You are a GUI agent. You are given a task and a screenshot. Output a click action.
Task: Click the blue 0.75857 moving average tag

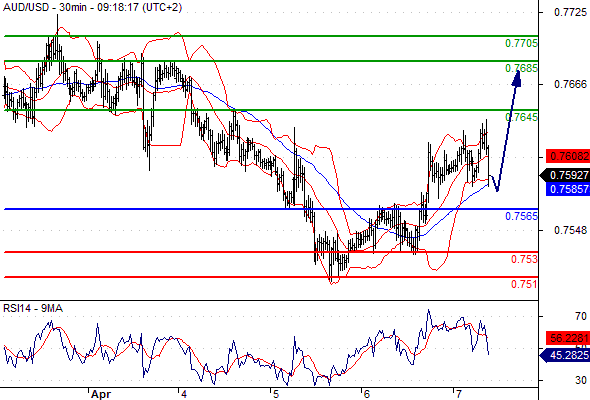568,189
